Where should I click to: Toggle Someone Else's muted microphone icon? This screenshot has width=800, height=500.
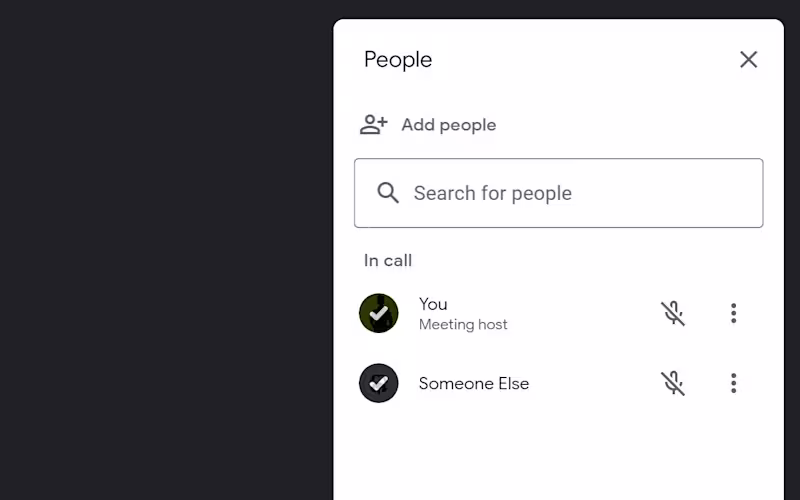(x=673, y=383)
